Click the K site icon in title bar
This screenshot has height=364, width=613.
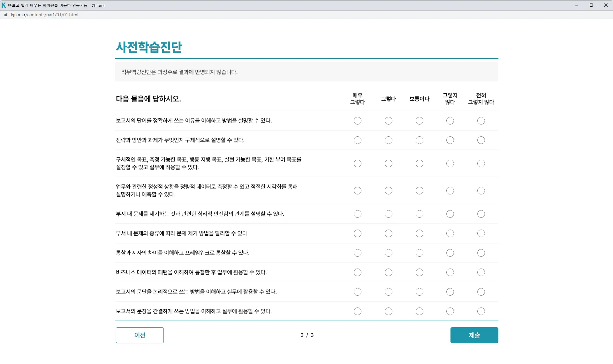[x=4, y=5]
